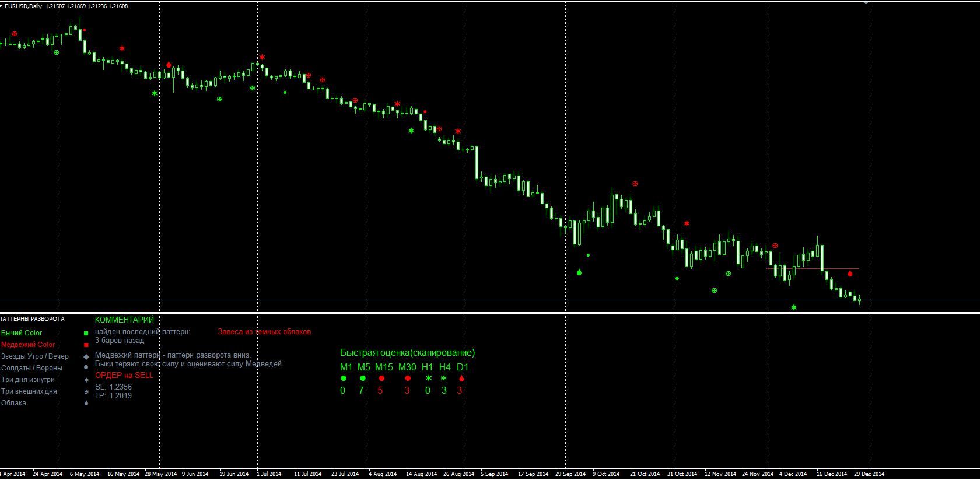The height and width of the screenshot is (480, 980).
Task: Click the '6 May 2014' date label
Action: (85, 474)
